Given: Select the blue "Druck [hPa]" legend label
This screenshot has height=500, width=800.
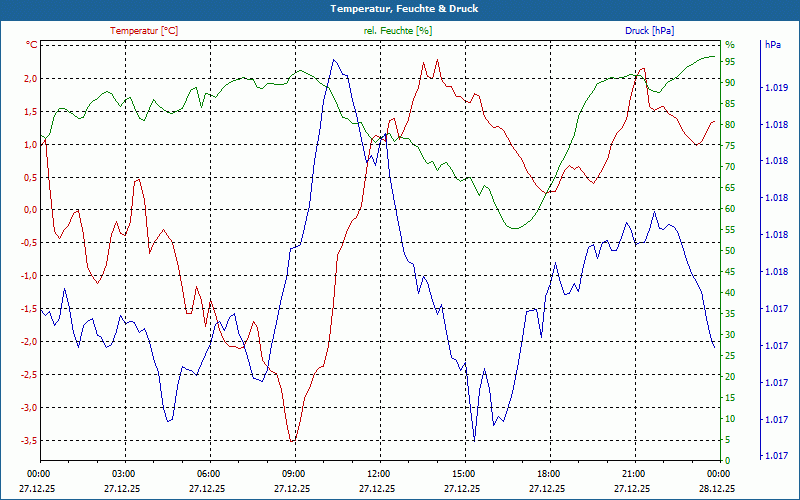Looking at the screenshot, I should point(649,31).
